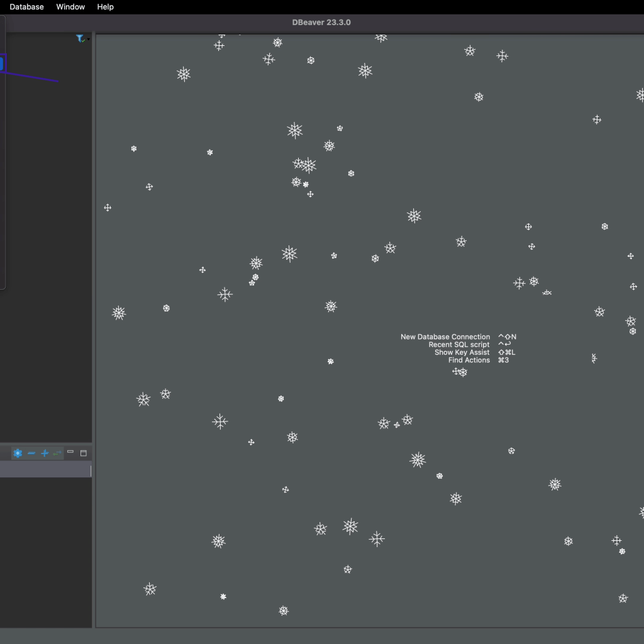Click the Find Actions hint
The width and height of the screenshot is (644, 644).
click(469, 360)
